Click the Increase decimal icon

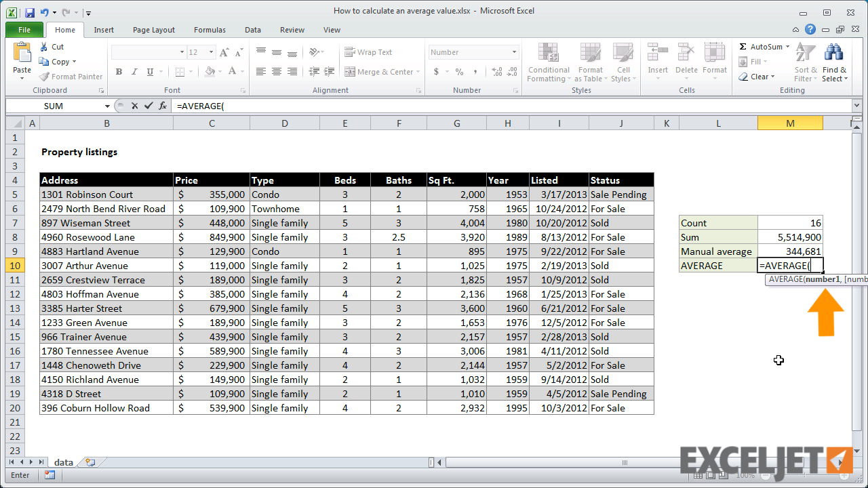tap(497, 72)
